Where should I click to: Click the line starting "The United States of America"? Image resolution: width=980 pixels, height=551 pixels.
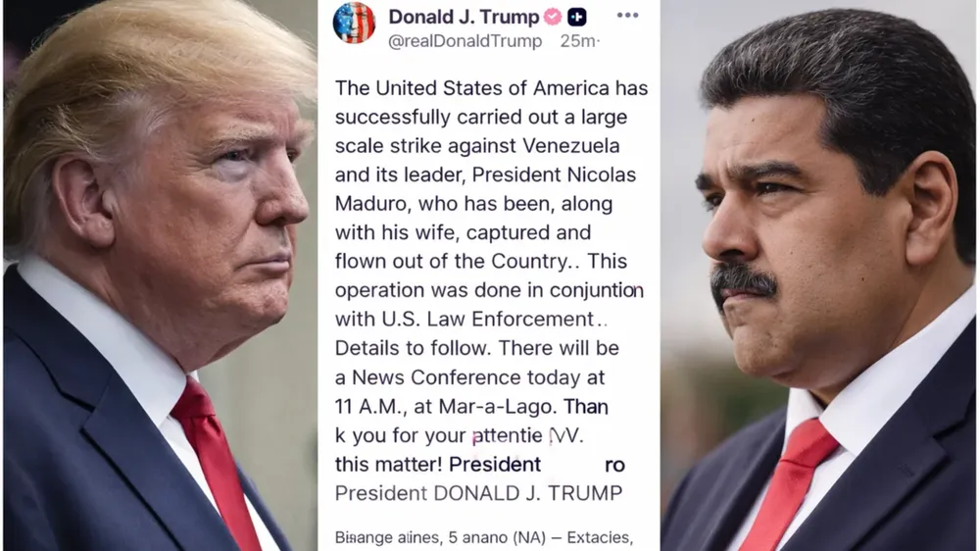pyautogui.click(x=491, y=88)
